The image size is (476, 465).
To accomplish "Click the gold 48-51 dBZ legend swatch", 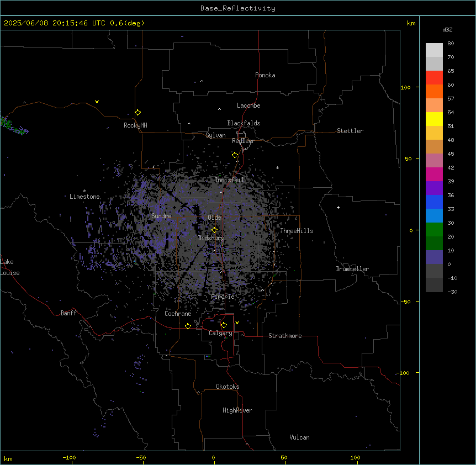I will pos(434,133).
